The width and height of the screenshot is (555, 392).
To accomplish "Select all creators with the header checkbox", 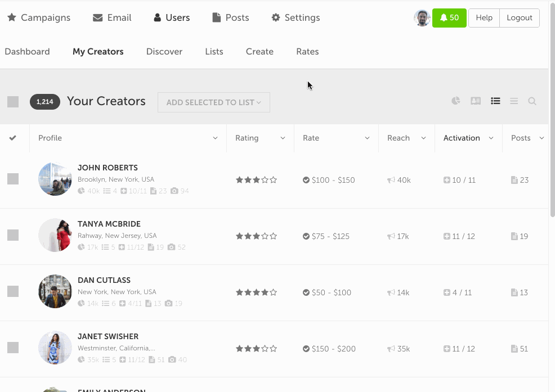I will (x=13, y=102).
